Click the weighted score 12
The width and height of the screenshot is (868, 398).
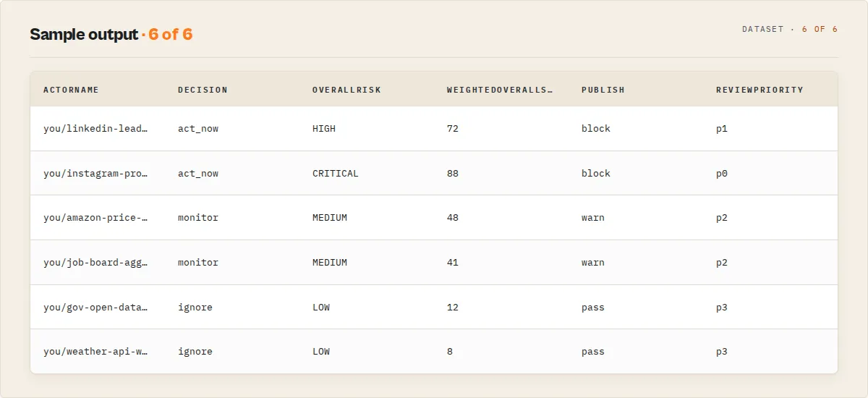click(453, 308)
